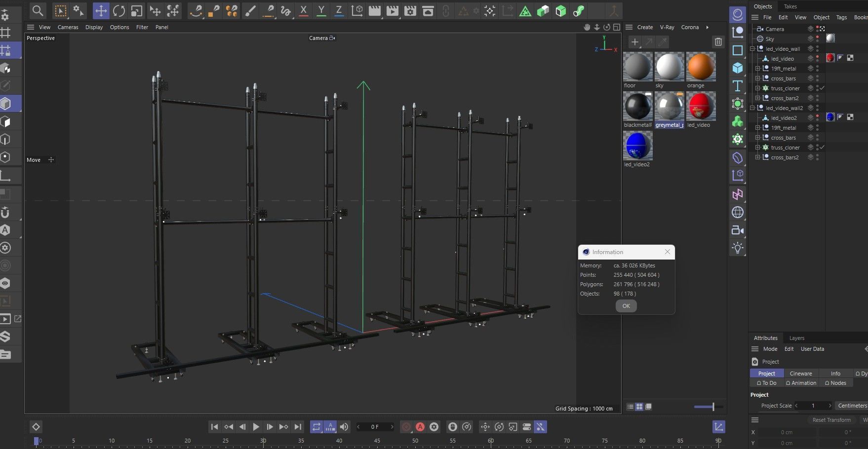Toggle X axis lock
Screen dimensions: 868x449
pyautogui.click(x=304, y=11)
